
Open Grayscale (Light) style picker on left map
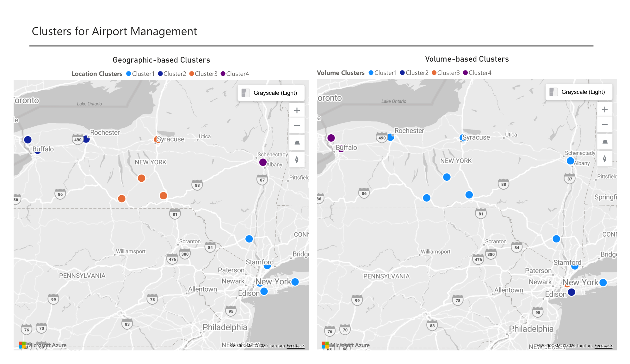[x=271, y=93]
